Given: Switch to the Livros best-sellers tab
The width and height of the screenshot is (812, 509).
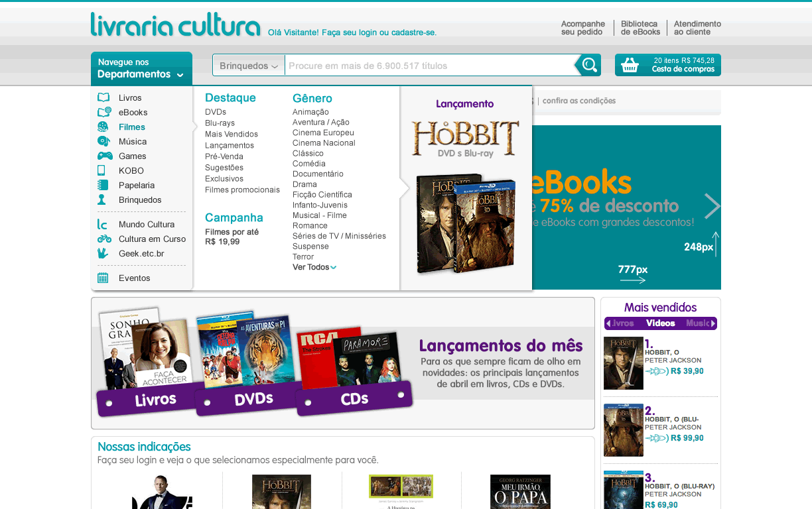Looking at the screenshot, I should 623,323.
